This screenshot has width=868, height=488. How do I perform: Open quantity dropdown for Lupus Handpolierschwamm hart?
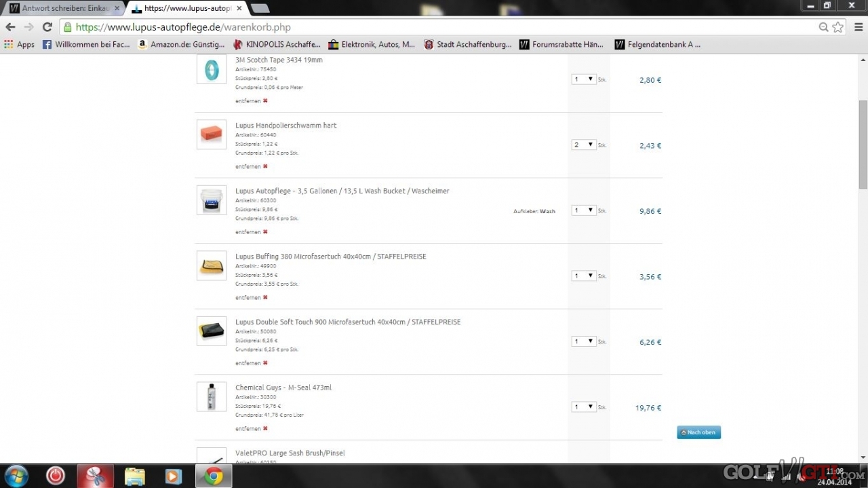point(583,145)
